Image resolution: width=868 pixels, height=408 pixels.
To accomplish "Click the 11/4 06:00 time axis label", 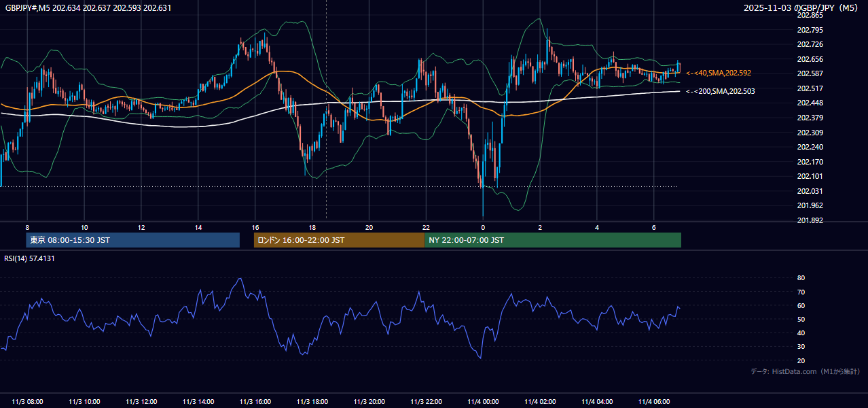I will coord(654,401).
